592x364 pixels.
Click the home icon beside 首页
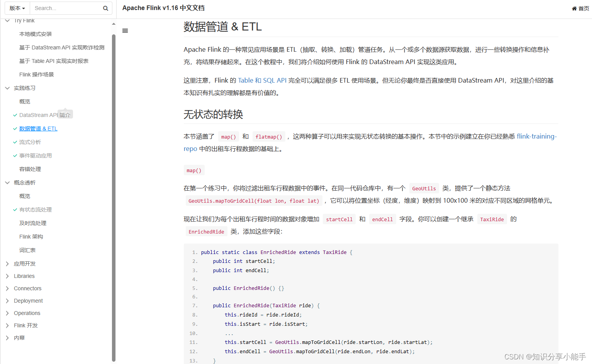[574, 8]
